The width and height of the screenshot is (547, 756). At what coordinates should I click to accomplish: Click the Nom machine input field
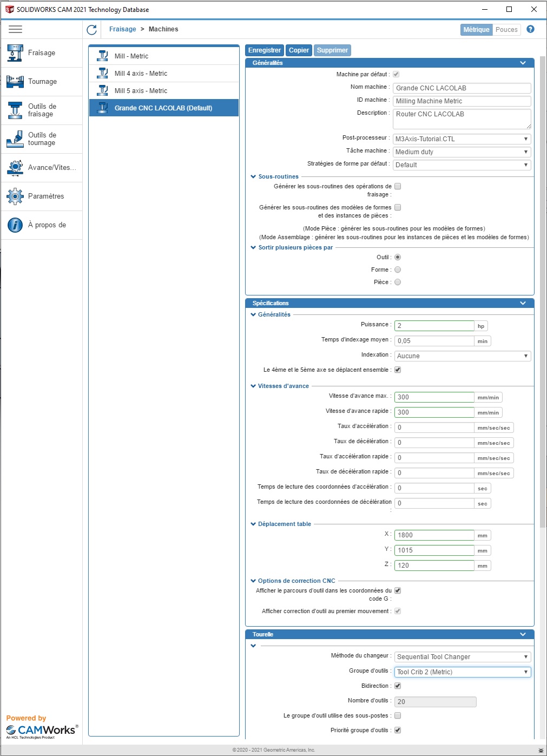click(462, 88)
